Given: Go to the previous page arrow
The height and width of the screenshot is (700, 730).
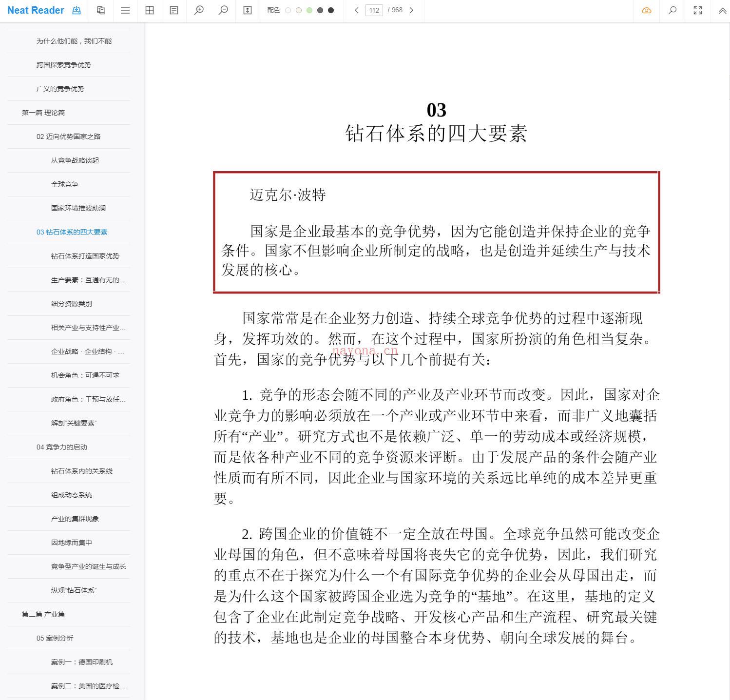Looking at the screenshot, I should 357,10.
